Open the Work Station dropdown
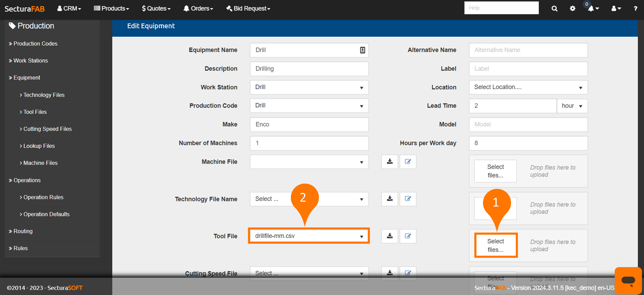This screenshot has height=295, width=644. [309, 87]
